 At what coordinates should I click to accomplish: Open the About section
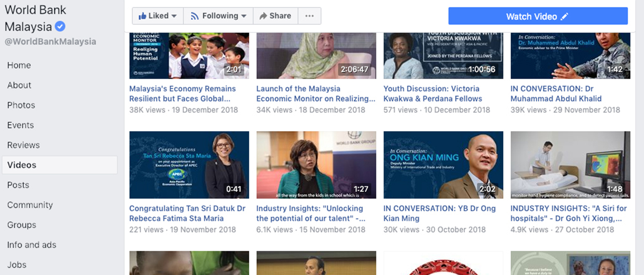pos(19,85)
